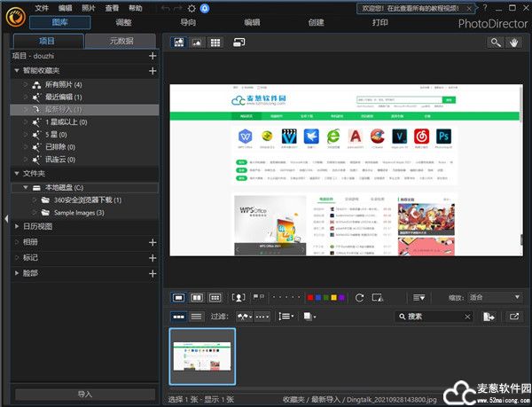Open the 调整 module tab

pyautogui.click(x=123, y=22)
